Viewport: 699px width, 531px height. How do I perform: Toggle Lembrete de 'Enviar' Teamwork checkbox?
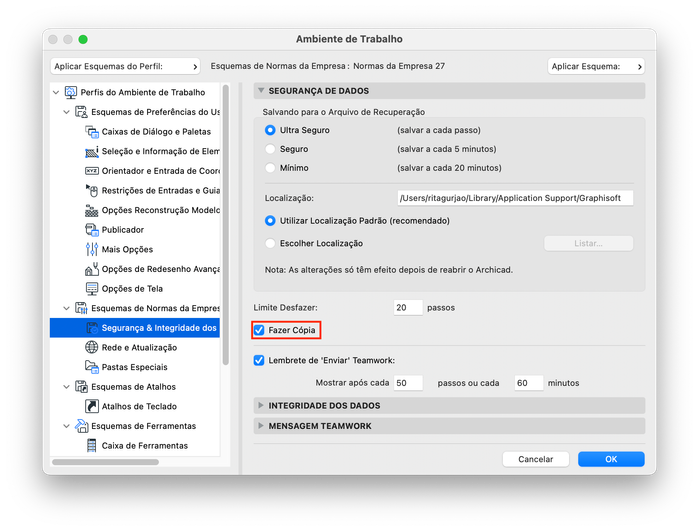tap(259, 360)
